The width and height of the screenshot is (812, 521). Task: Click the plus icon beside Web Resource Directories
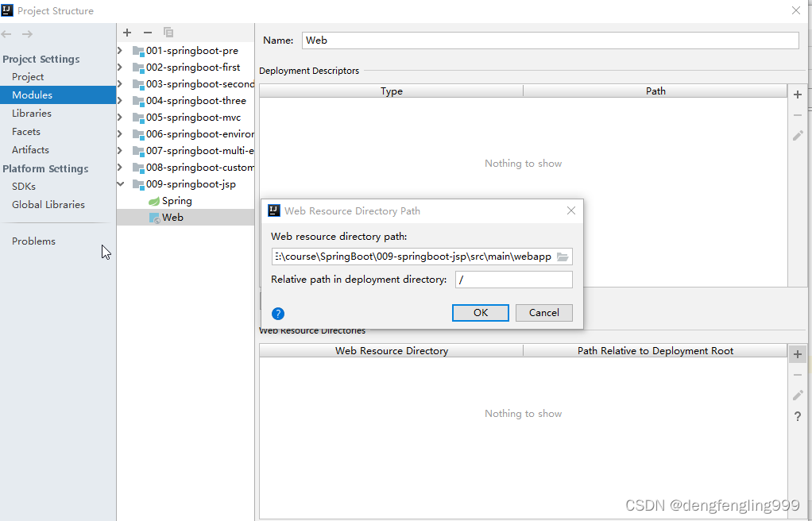(797, 353)
